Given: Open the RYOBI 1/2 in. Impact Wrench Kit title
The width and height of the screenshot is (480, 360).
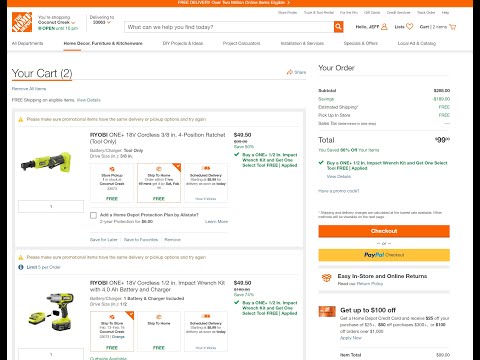Looking at the screenshot, I should pos(158,286).
